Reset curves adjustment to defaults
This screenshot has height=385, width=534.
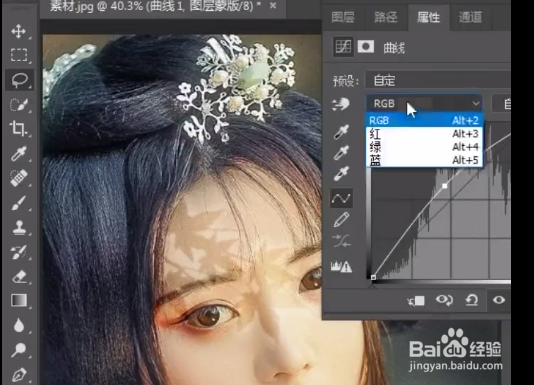point(472,300)
